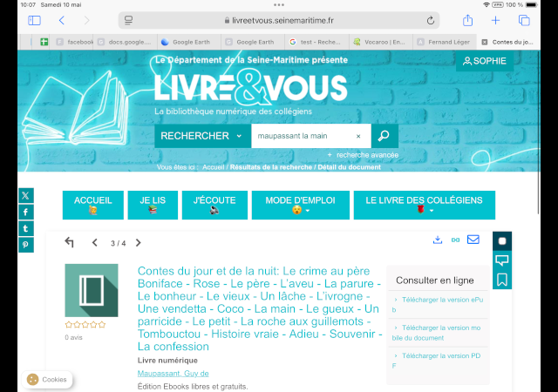This screenshot has height=392, width=558.
Task: Click the '0 avis' reviews text
Action: pyautogui.click(x=73, y=338)
